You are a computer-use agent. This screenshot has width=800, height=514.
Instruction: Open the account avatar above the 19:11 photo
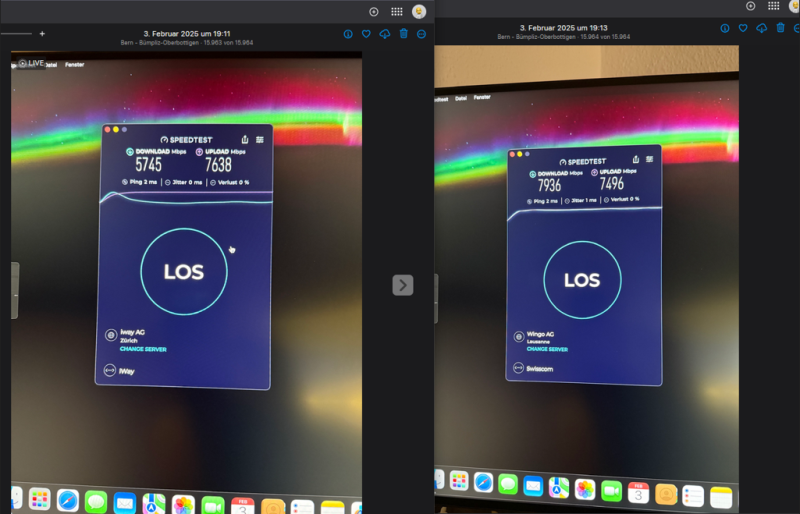pyautogui.click(x=420, y=11)
